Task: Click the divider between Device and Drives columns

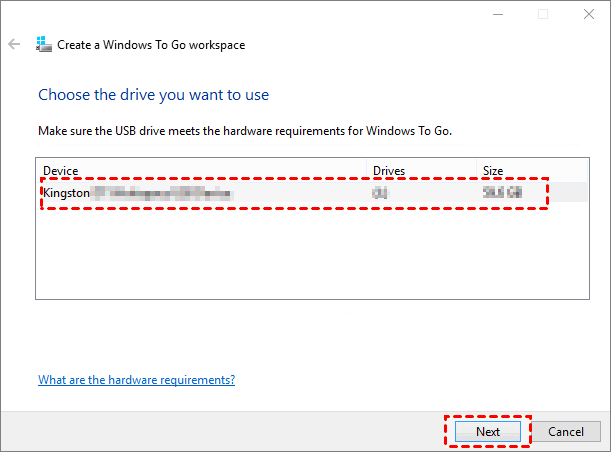Action: pyautogui.click(x=367, y=171)
